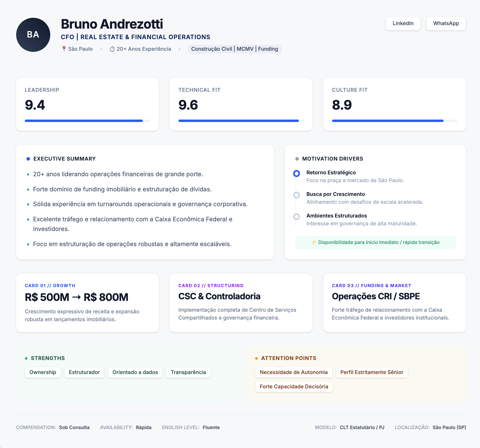Click the 9.4 Leadership score
The image size is (480, 448).
pyautogui.click(x=35, y=105)
